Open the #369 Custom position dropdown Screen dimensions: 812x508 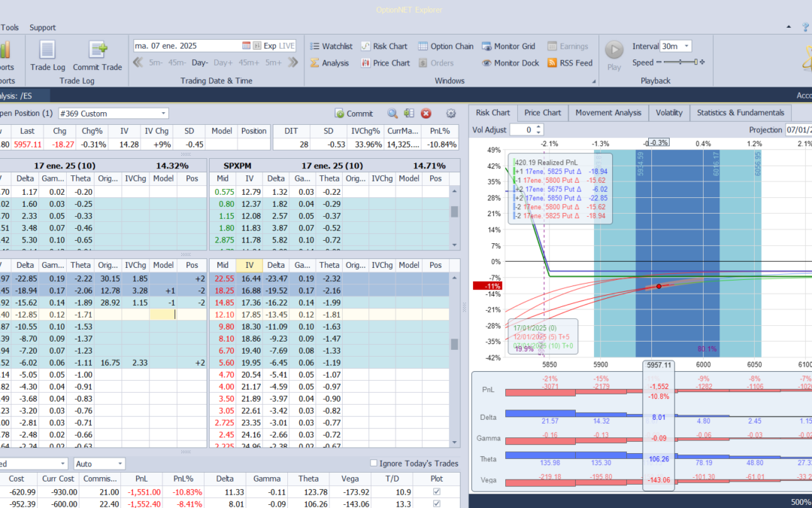tap(164, 114)
